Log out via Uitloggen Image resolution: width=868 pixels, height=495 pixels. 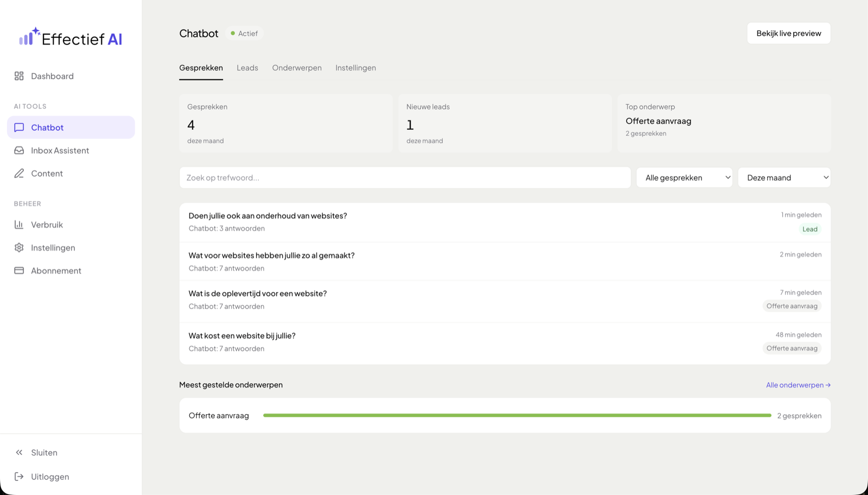pyautogui.click(x=71, y=477)
